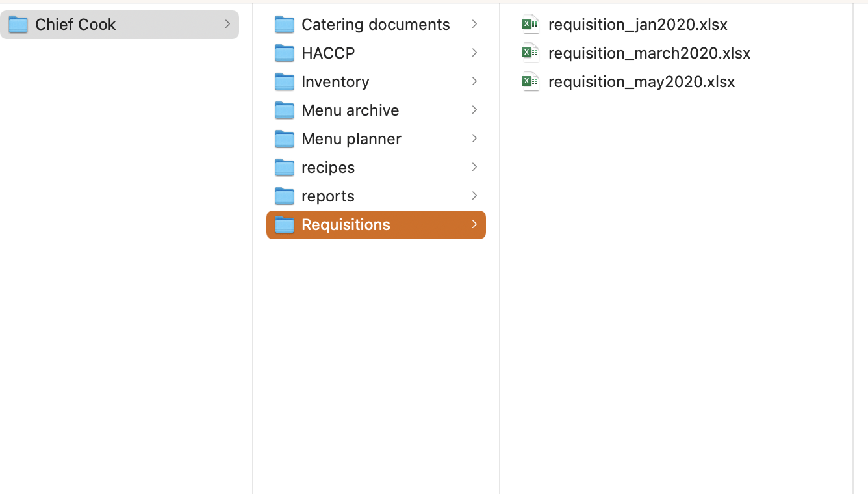Viewport: 868px width, 494px height.
Task: Select the Menu planner folder name
Action: pyautogui.click(x=351, y=139)
